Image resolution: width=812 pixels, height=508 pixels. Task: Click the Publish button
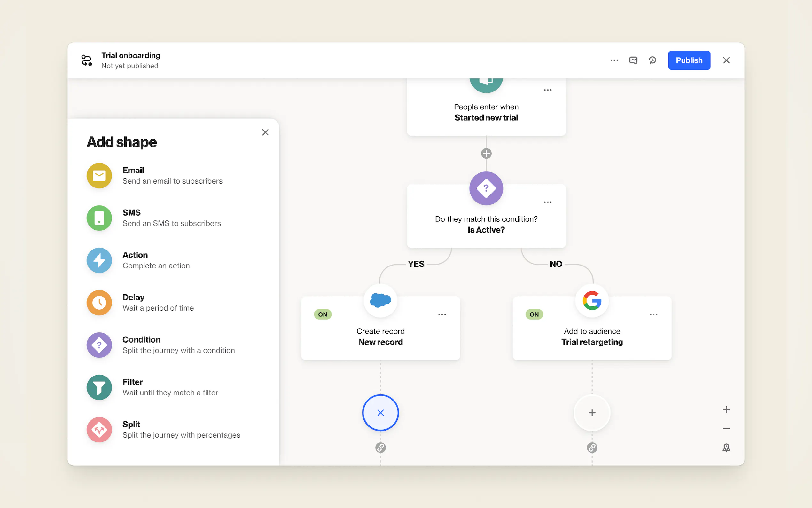[689, 60]
